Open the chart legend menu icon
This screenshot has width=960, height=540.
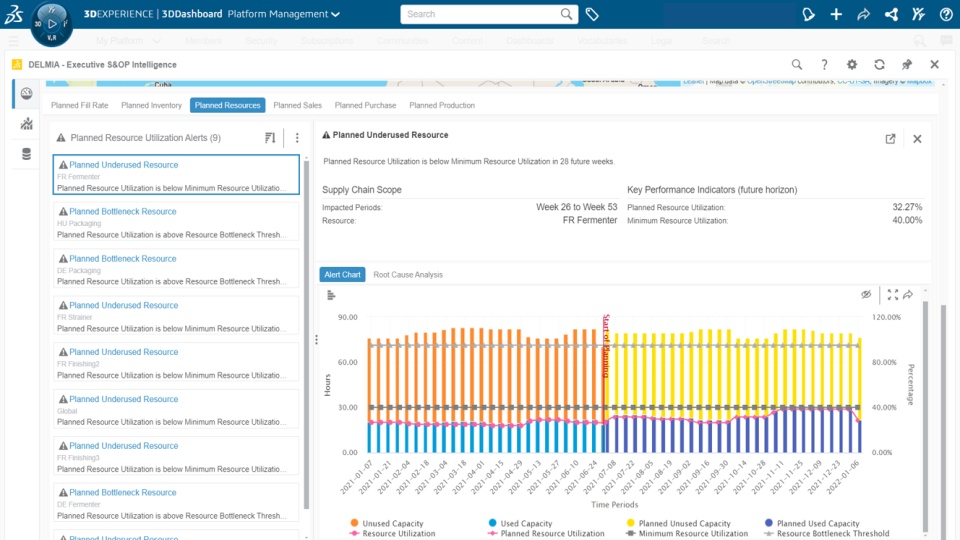coord(331,296)
